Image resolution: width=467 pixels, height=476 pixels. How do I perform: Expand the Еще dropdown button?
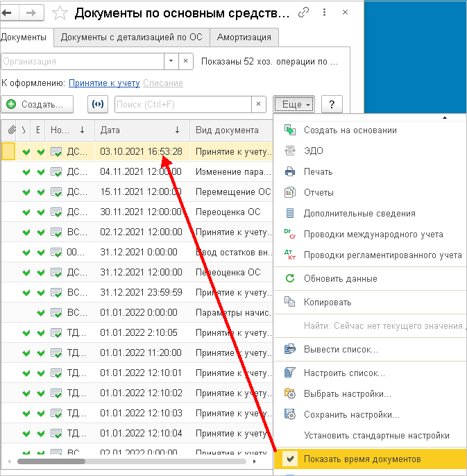click(294, 104)
